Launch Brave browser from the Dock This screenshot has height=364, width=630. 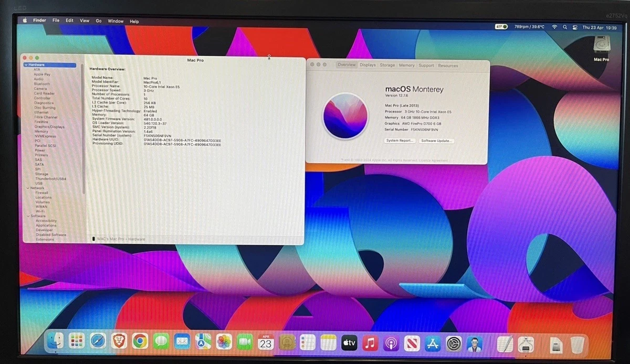tap(119, 342)
